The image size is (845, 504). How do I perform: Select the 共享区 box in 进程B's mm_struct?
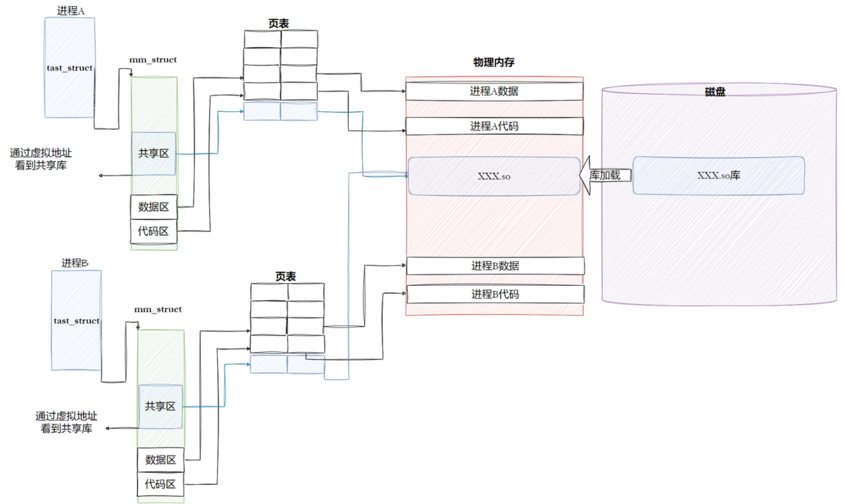[x=160, y=406]
